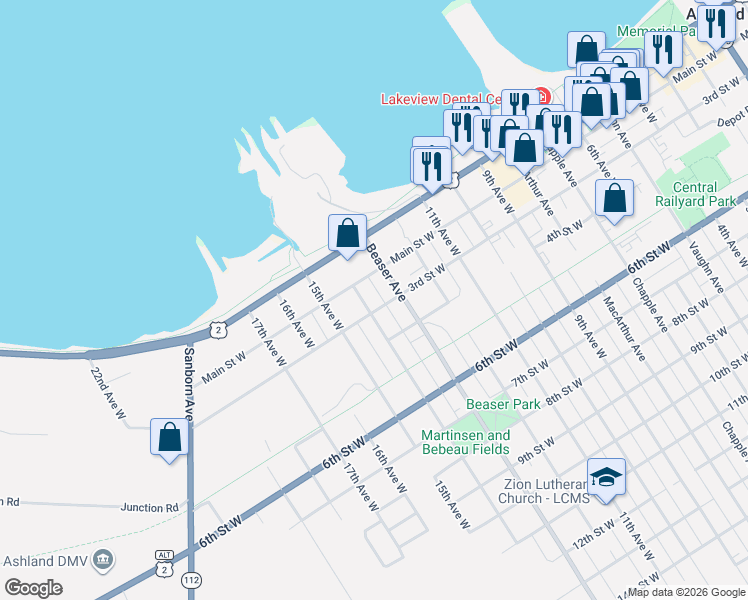
Task: Click the Beaser Ave street label
Action: pyautogui.click(x=386, y=273)
